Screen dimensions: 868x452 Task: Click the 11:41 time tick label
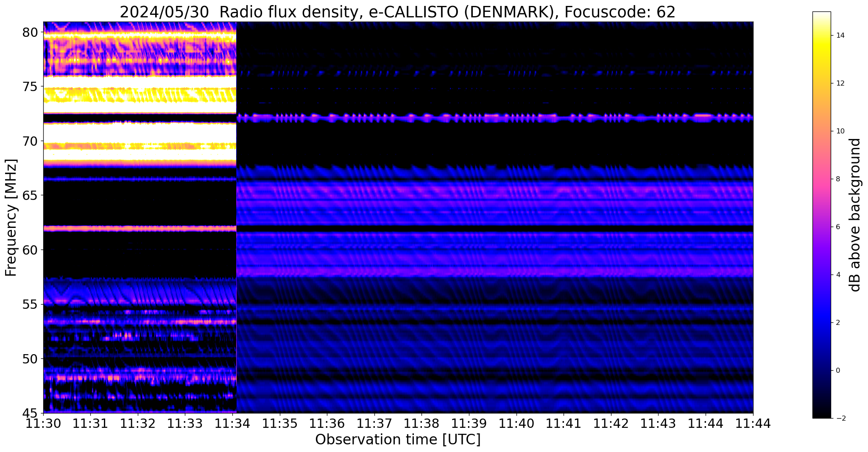tap(564, 424)
